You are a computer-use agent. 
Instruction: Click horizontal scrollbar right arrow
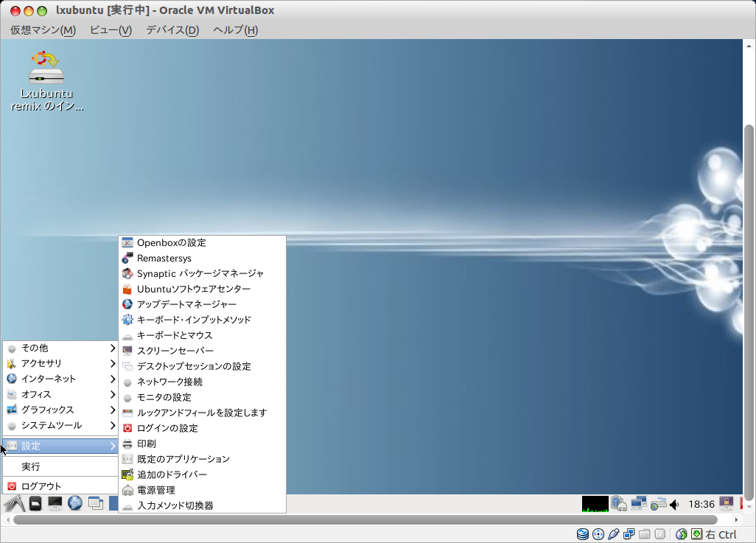click(x=736, y=520)
